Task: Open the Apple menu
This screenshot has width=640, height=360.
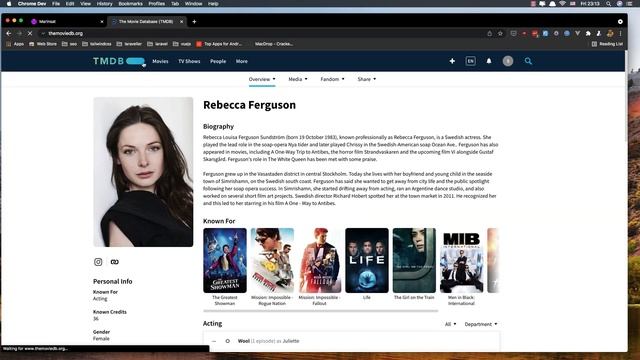Action: (x=9, y=4)
